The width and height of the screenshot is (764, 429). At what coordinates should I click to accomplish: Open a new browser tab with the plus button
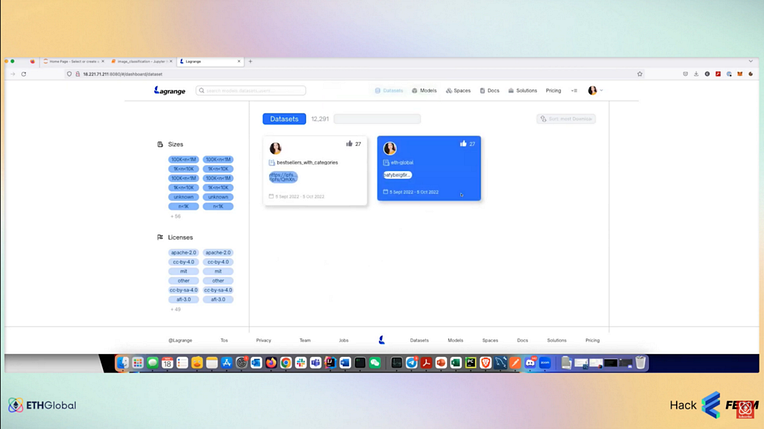click(x=250, y=61)
